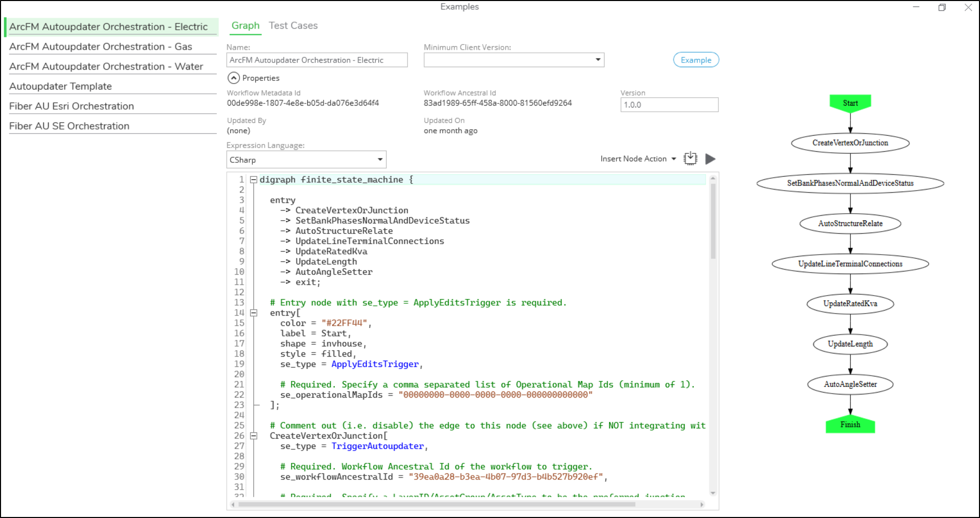Click ApplyEditsTrigger on code line 19
Image resolution: width=980 pixels, height=518 pixels.
coord(375,364)
